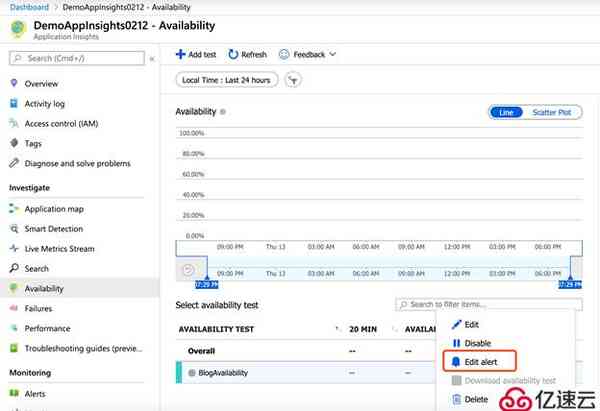Viewport: 600px width, 411px height.
Task: Focus the Search (Cmd+/) sidebar field
Action: tap(77, 58)
